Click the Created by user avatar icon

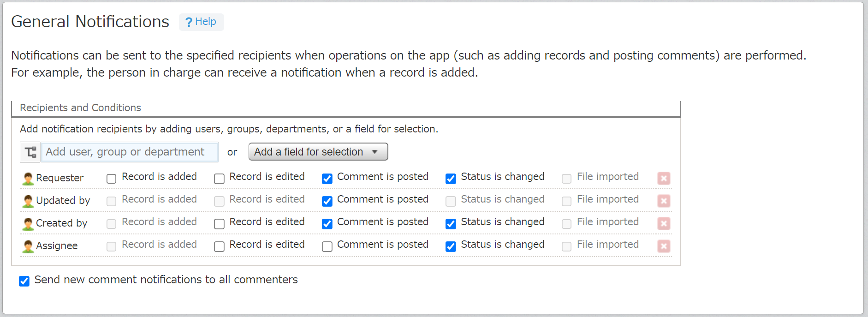tap(28, 224)
